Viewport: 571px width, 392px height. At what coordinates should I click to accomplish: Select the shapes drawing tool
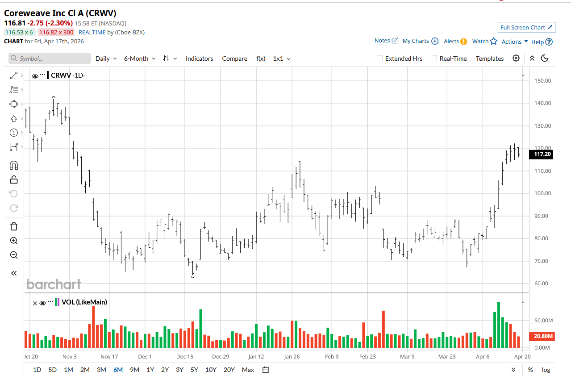[13, 104]
